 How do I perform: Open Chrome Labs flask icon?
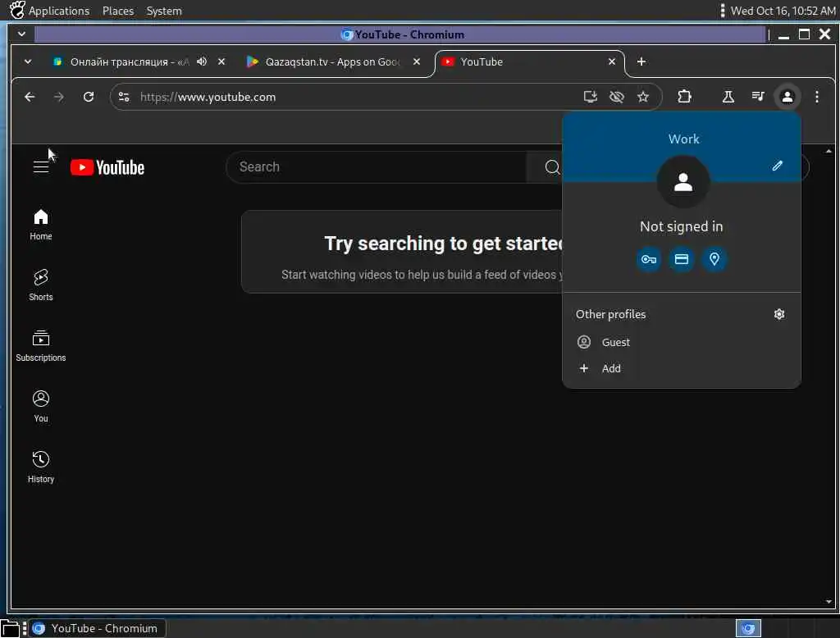point(728,97)
